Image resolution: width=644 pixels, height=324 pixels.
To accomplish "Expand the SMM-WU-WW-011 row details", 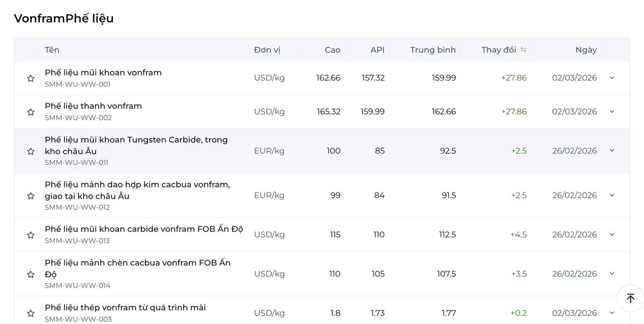I will click(x=612, y=150).
